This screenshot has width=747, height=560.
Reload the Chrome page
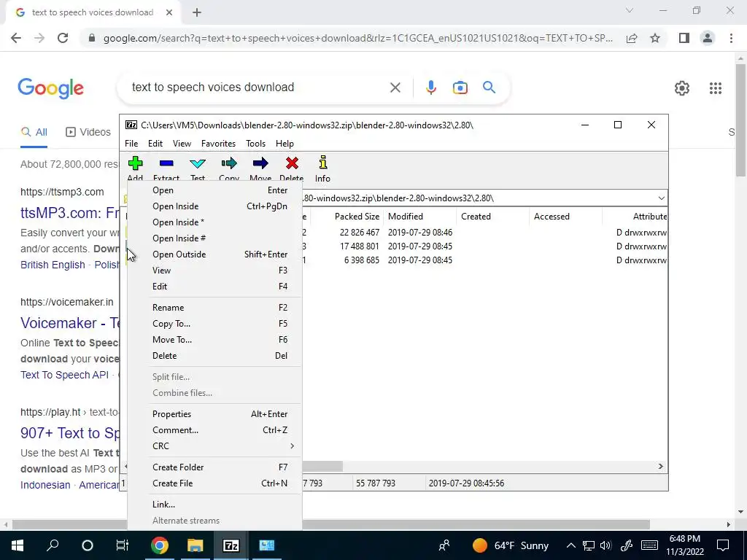point(63,38)
